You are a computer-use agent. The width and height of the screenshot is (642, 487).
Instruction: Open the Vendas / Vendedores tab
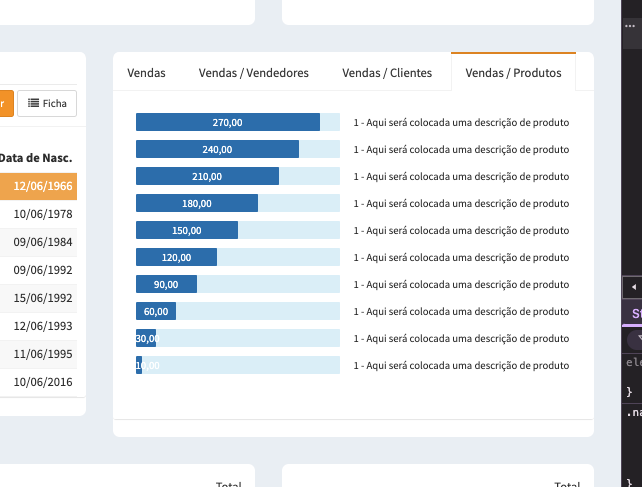(254, 73)
